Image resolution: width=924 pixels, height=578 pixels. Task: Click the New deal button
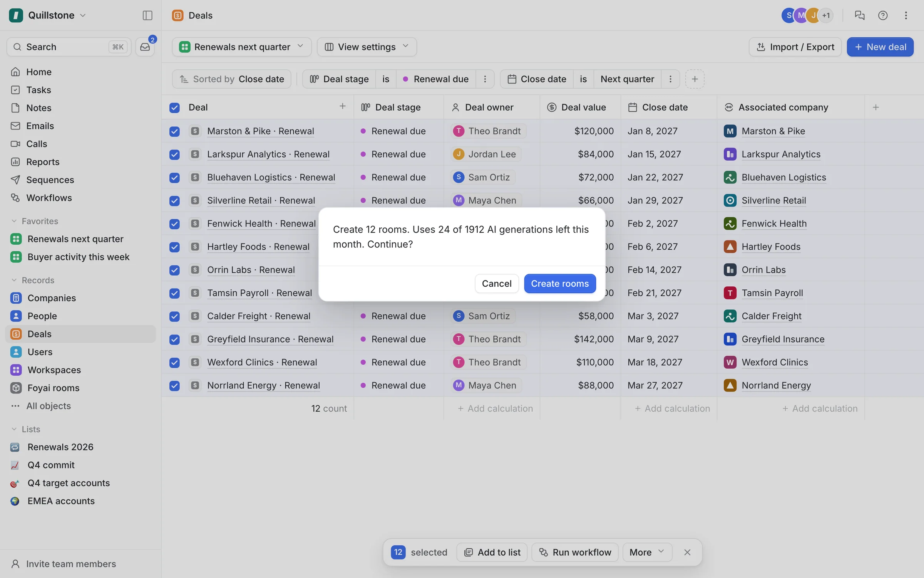coord(880,47)
